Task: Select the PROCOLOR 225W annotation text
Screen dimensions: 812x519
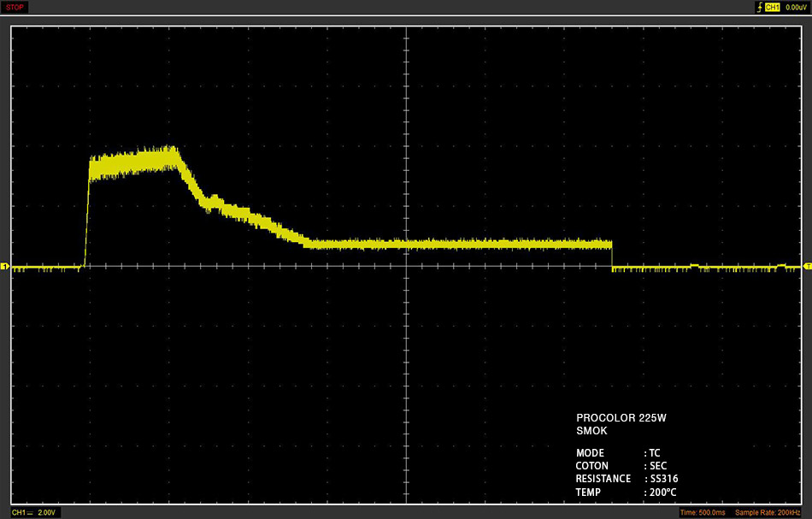Action: (621, 418)
